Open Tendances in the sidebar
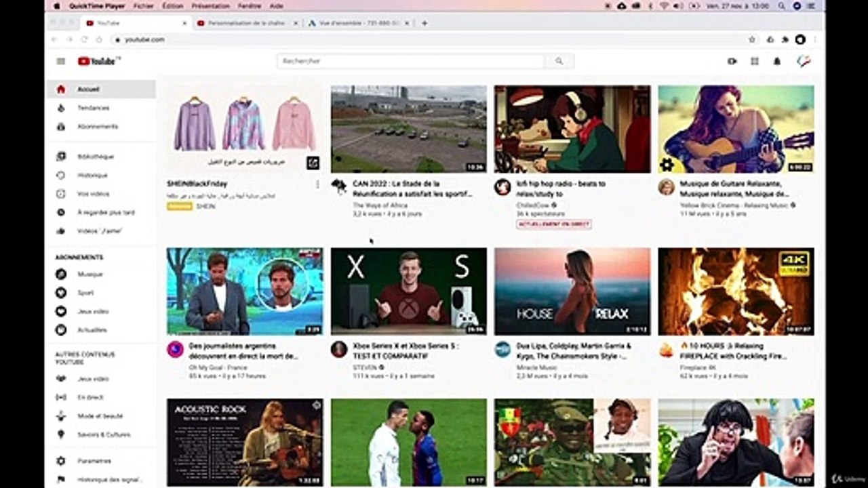Viewport: 868px width, 488px height. click(101, 108)
